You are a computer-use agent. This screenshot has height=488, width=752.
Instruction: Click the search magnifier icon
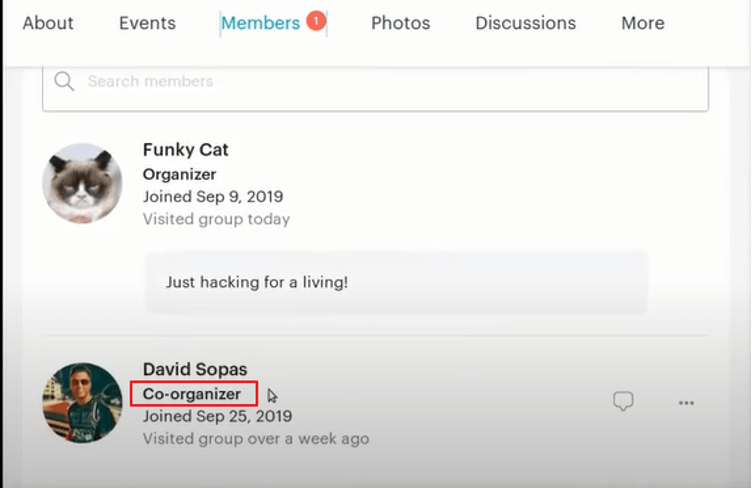click(x=65, y=82)
